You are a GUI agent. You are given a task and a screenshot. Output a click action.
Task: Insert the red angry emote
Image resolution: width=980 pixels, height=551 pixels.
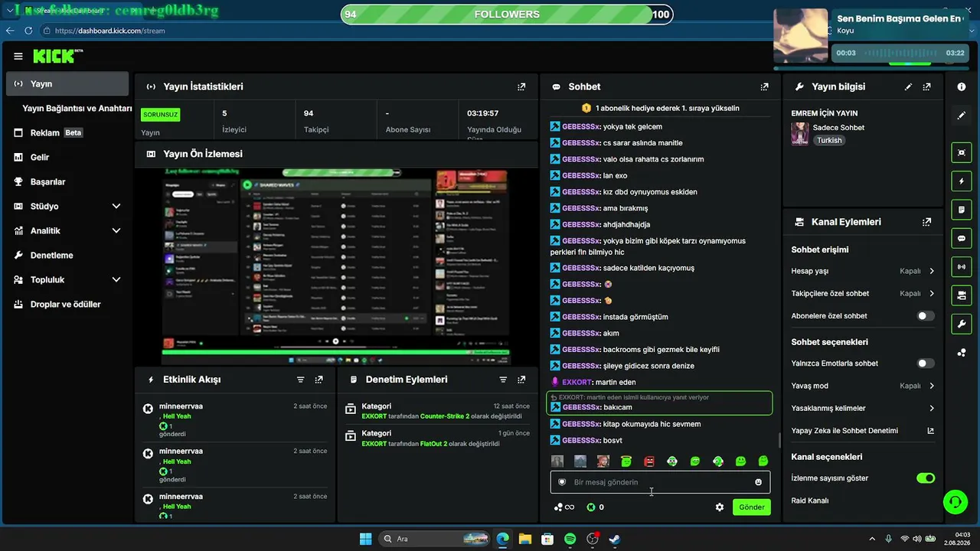click(x=649, y=461)
